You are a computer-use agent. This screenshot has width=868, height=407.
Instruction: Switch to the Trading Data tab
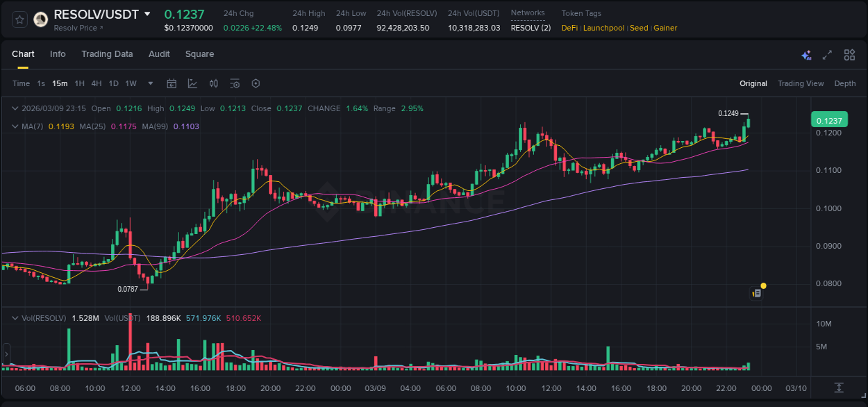point(107,54)
